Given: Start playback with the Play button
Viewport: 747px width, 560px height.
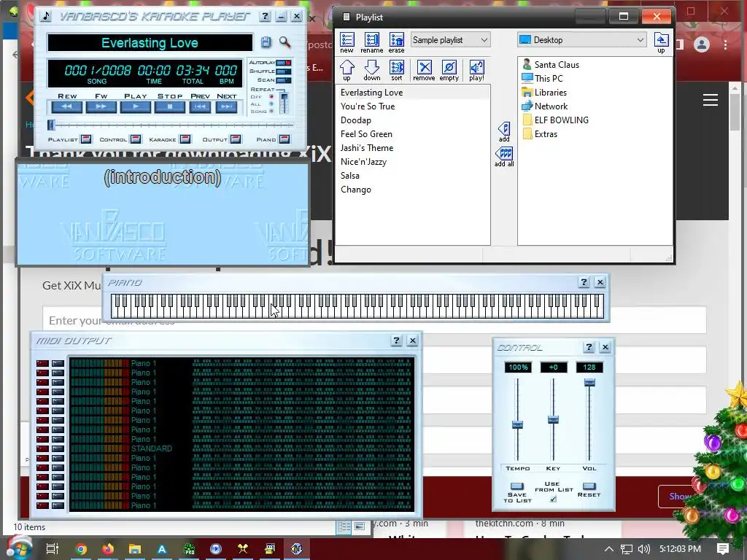Looking at the screenshot, I should [x=135, y=106].
